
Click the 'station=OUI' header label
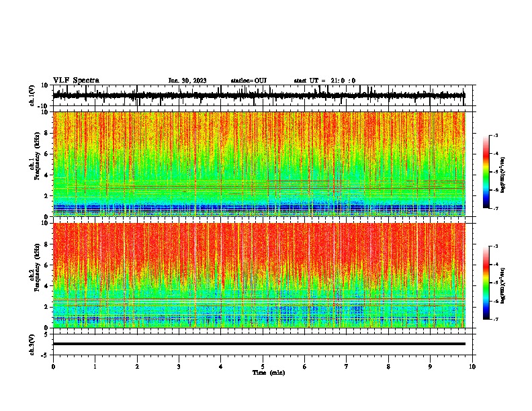(249, 81)
